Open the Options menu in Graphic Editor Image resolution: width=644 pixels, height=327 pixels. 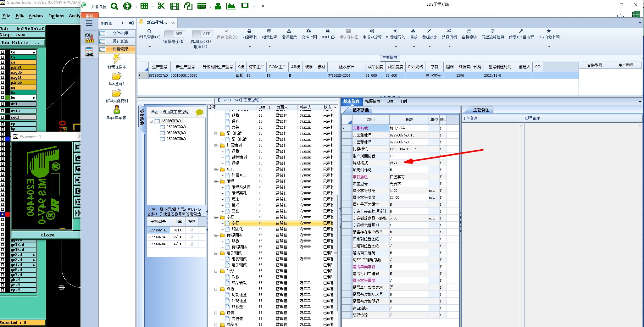click(x=56, y=16)
